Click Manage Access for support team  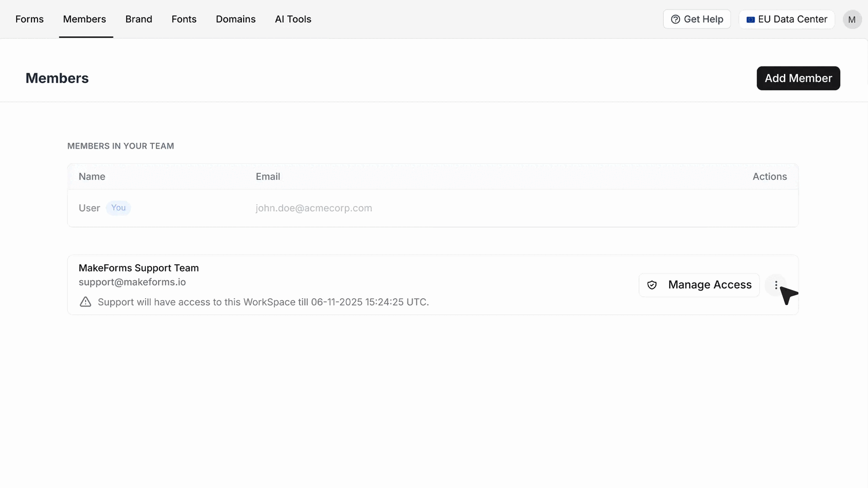[x=699, y=285]
